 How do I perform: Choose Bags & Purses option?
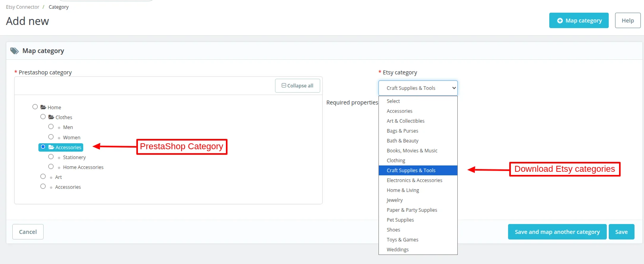click(x=418, y=131)
